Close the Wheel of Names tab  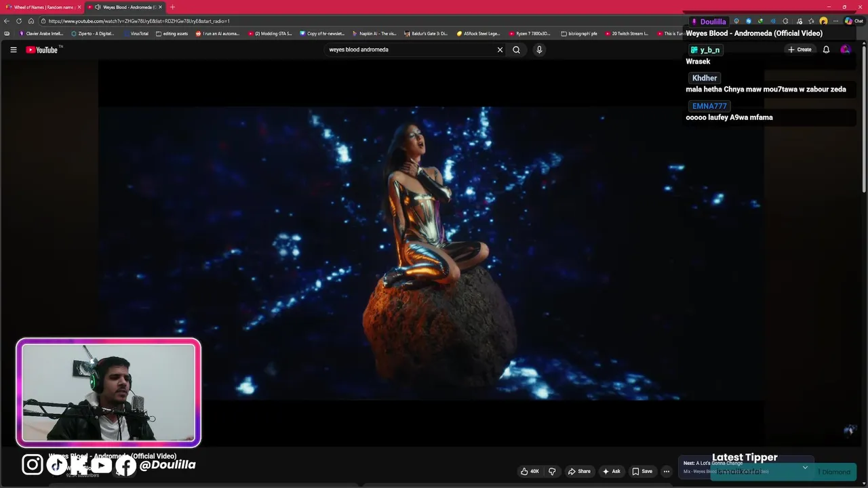(x=79, y=7)
